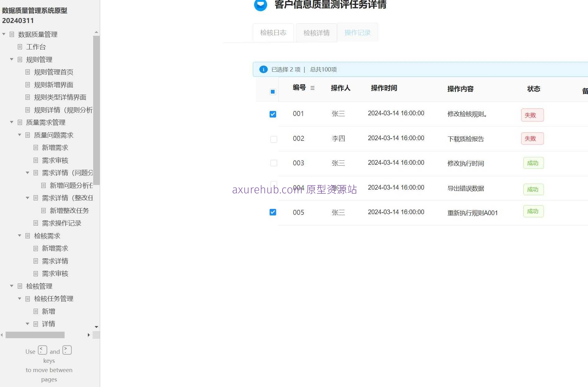
Task: Click the sort icon next to 编号 column
Action: (312, 88)
